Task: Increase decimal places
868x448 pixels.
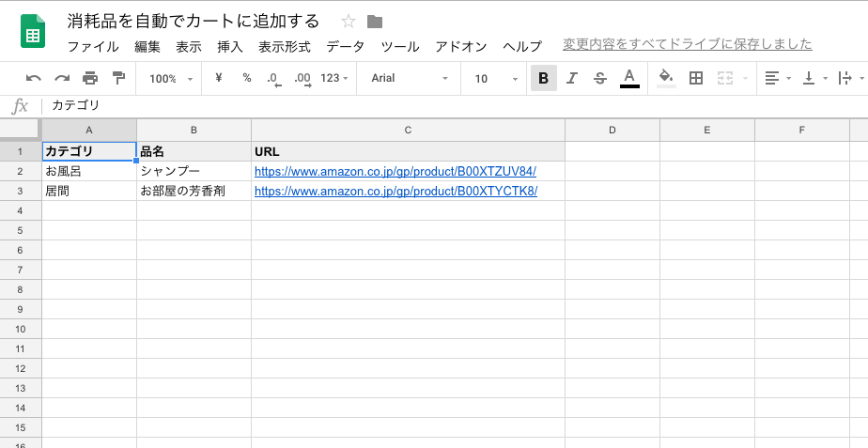Action: click(302, 79)
